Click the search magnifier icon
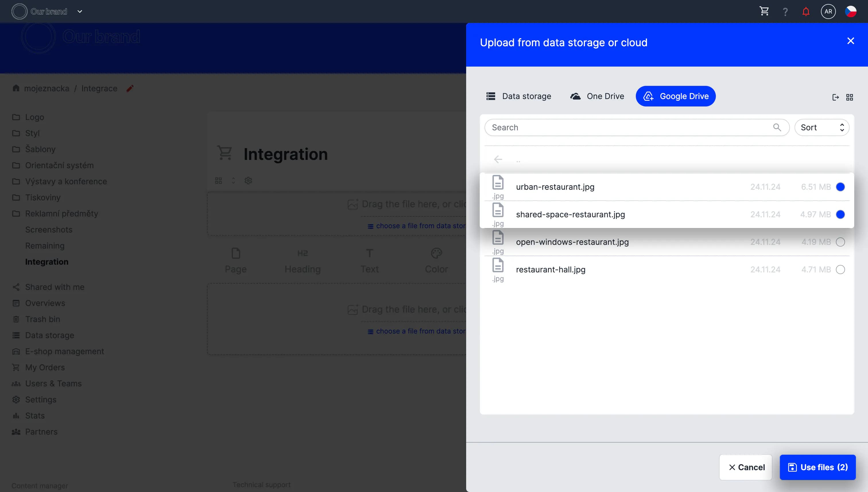The image size is (868, 492). pyautogui.click(x=777, y=127)
